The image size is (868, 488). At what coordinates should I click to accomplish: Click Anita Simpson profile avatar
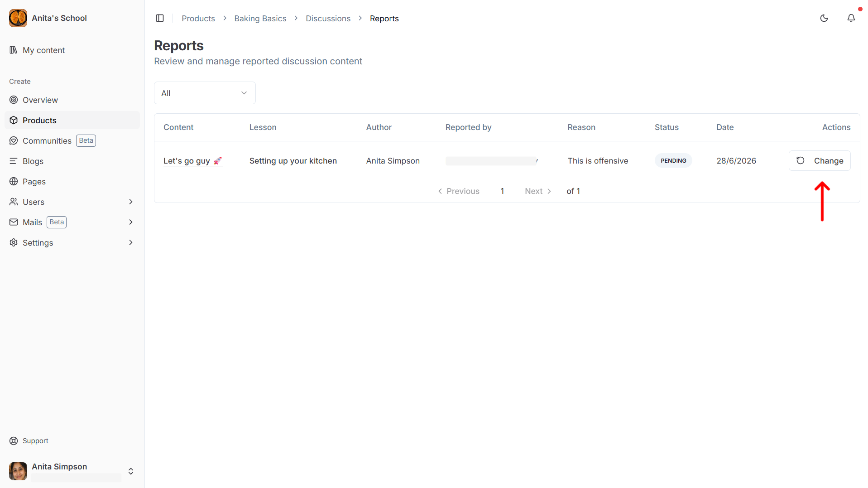tap(18, 471)
